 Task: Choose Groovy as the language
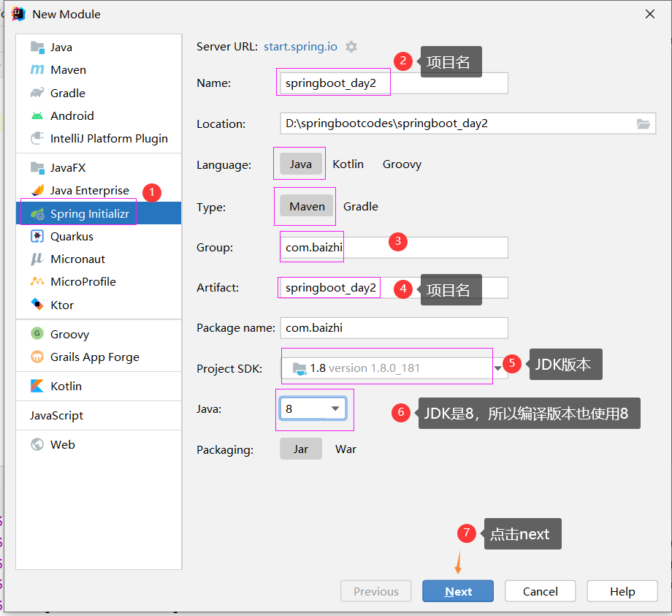click(x=402, y=164)
